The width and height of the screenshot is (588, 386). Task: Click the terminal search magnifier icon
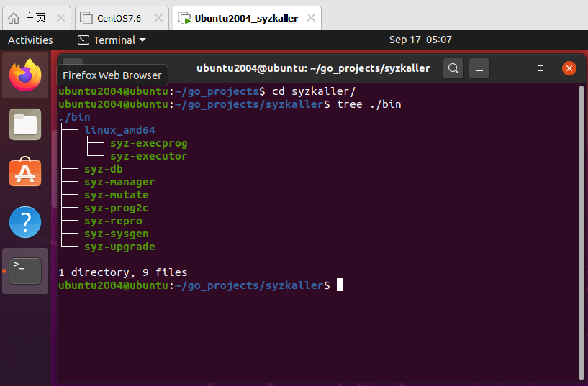[453, 68]
